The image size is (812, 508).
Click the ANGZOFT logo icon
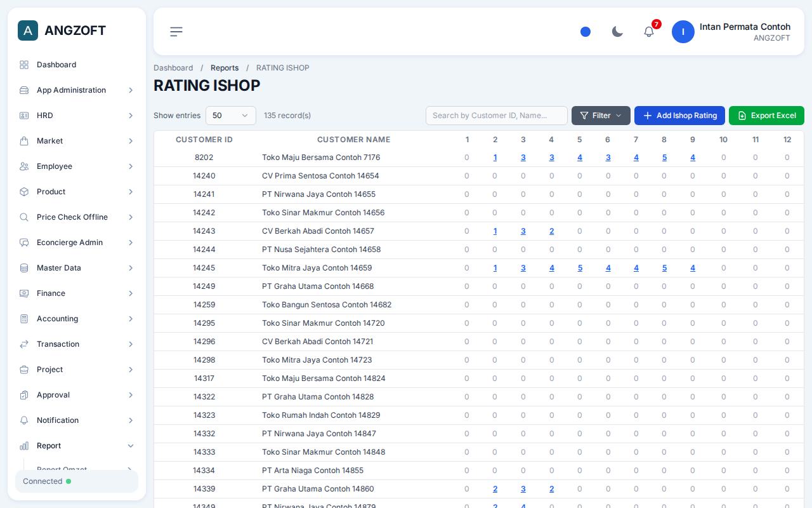(28, 30)
